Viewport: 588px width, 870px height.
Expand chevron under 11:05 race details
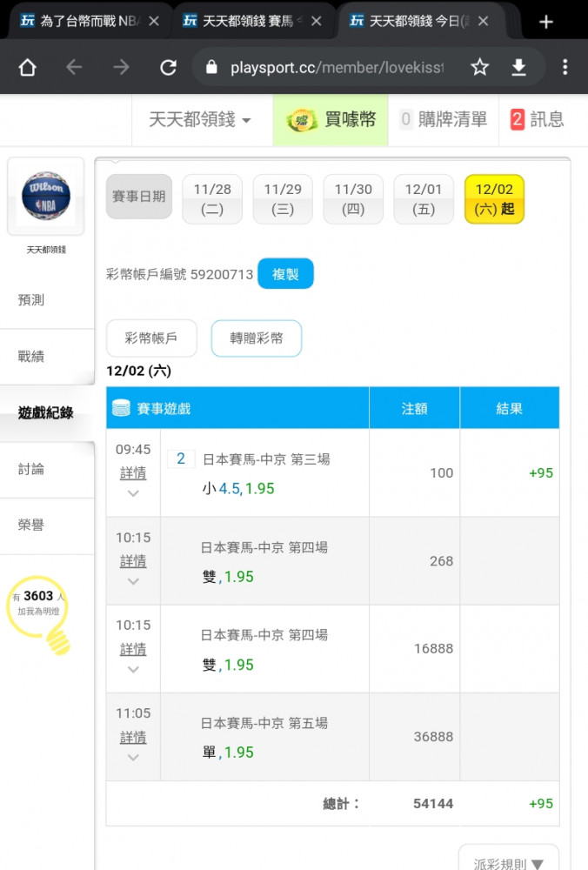pos(133,758)
